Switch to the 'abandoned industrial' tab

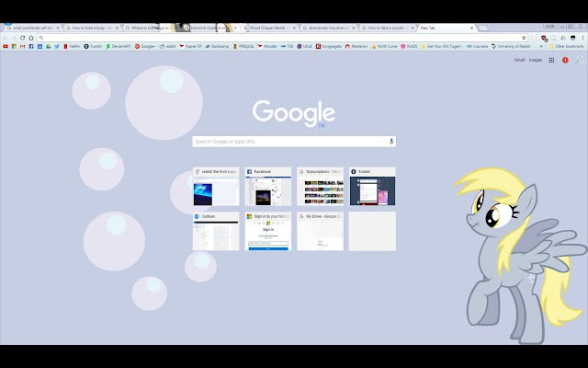click(329, 28)
